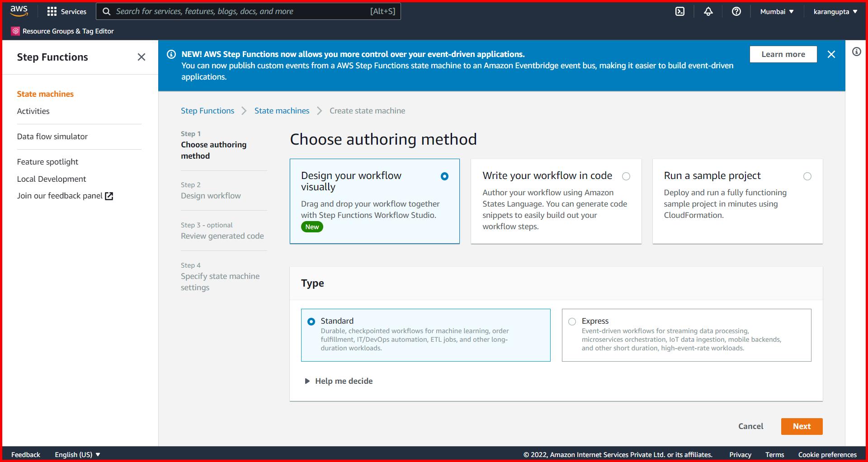Click the search magnifier icon
The width and height of the screenshot is (868, 462).
tap(107, 11)
